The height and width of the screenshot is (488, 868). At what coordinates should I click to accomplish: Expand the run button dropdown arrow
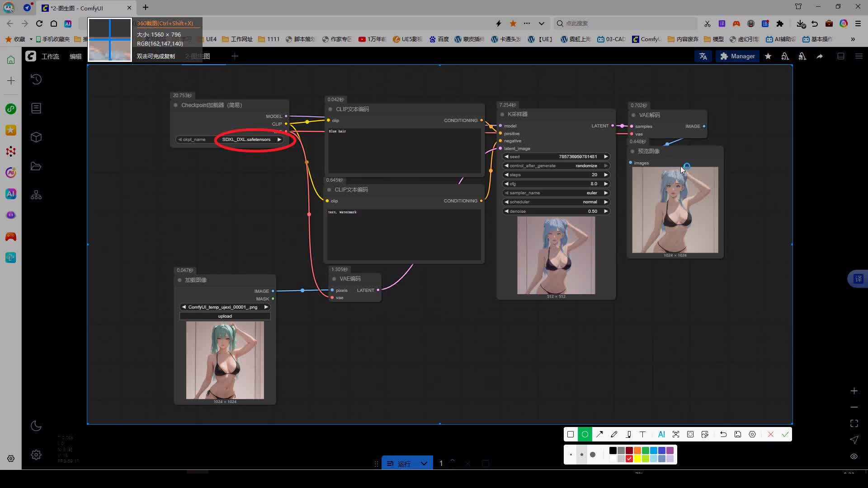coord(424,464)
